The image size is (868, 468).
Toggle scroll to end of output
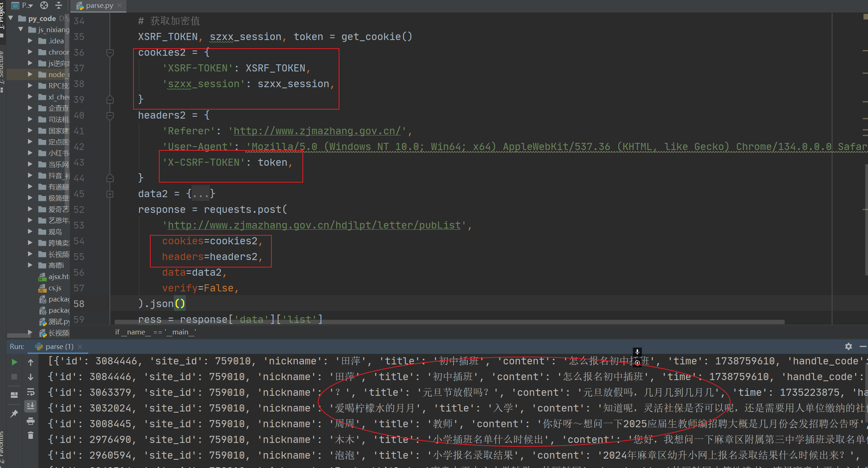click(31, 406)
